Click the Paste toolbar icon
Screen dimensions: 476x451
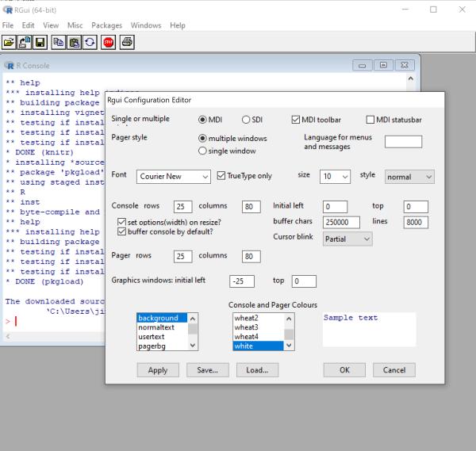point(74,42)
